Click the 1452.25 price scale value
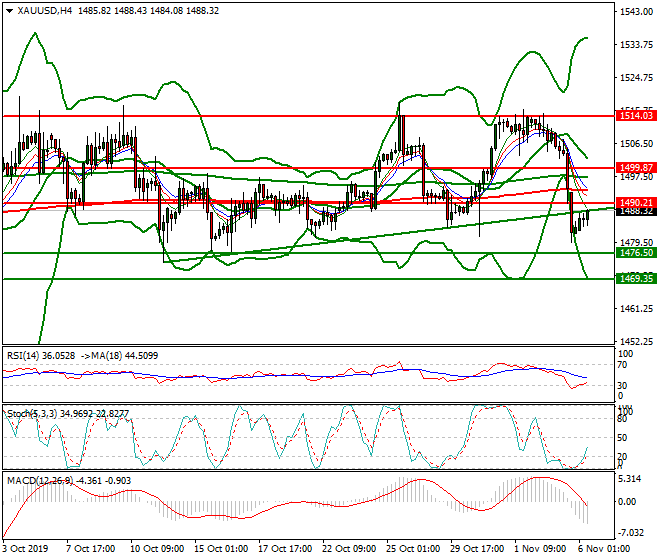 coord(636,341)
